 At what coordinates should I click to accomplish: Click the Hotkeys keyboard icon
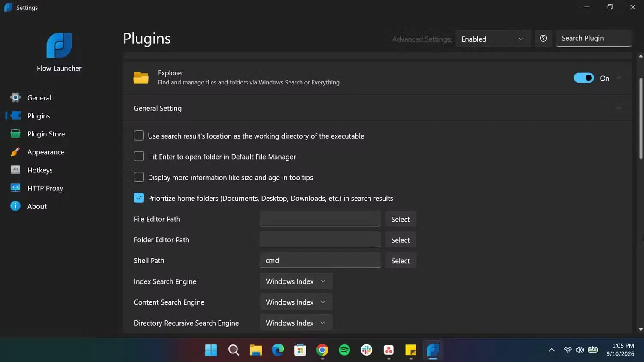[15, 169]
